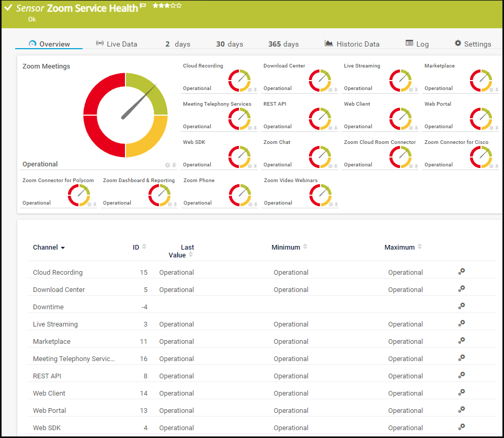Sort table by Minimum column
Screen dimensions: 504x438
pos(289,247)
